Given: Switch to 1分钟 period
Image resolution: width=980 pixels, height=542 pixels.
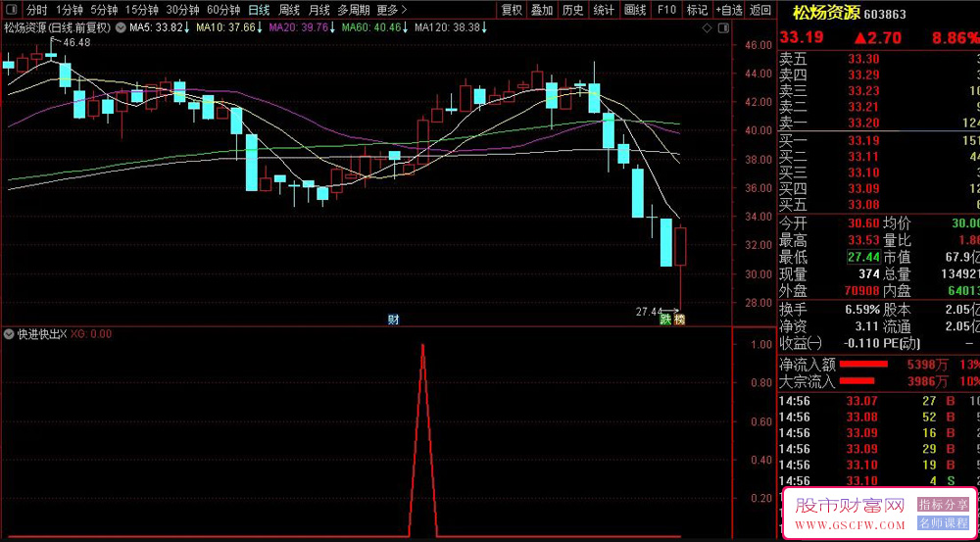Looking at the screenshot, I should click(69, 10).
